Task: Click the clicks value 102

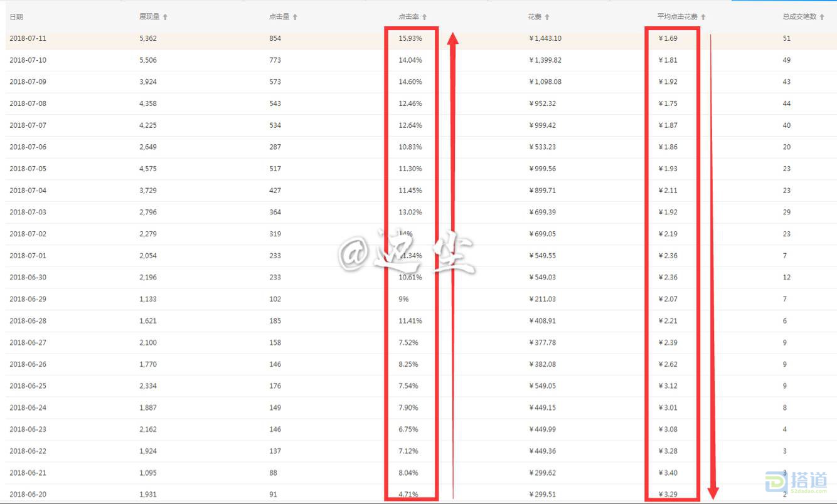Action: (275, 299)
